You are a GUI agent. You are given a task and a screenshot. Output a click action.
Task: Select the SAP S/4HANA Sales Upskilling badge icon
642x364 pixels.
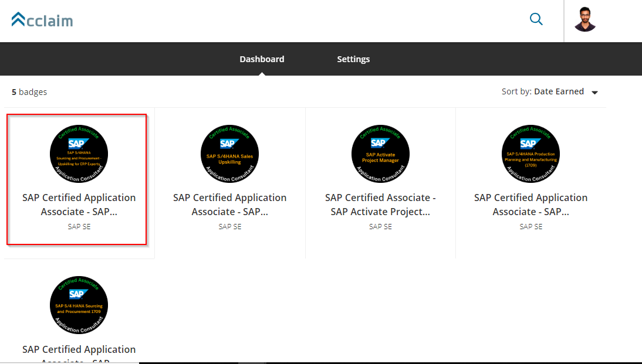pyautogui.click(x=229, y=154)
